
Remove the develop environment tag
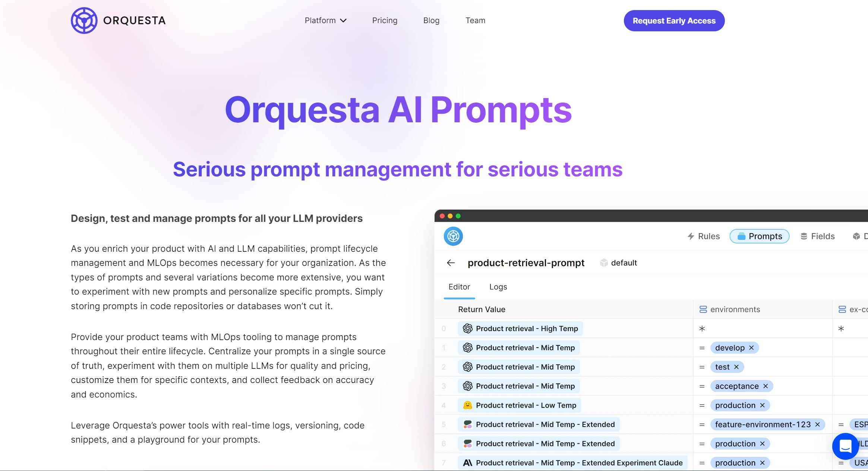751,348
